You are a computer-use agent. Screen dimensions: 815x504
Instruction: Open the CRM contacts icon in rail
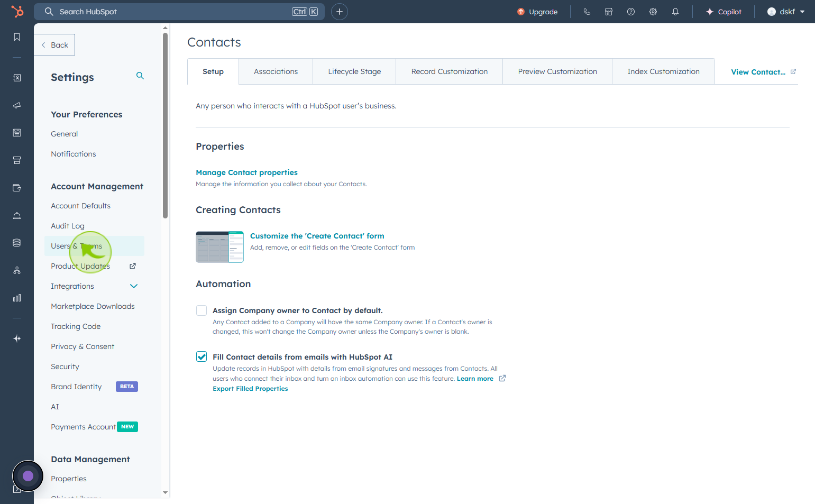17,78
